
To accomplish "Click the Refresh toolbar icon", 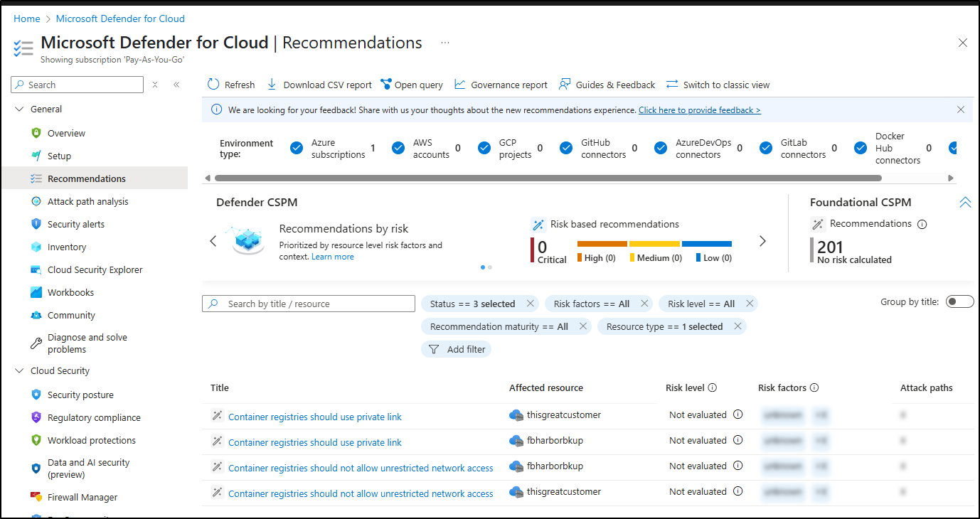I will point(213,85).
